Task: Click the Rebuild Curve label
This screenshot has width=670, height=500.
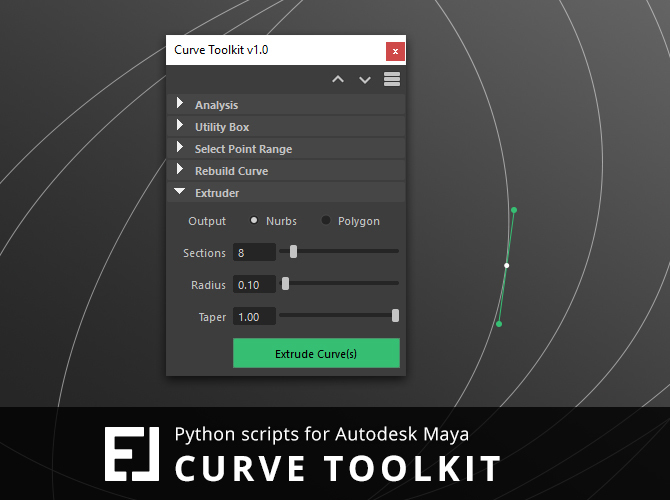Action: pos(232,171)
